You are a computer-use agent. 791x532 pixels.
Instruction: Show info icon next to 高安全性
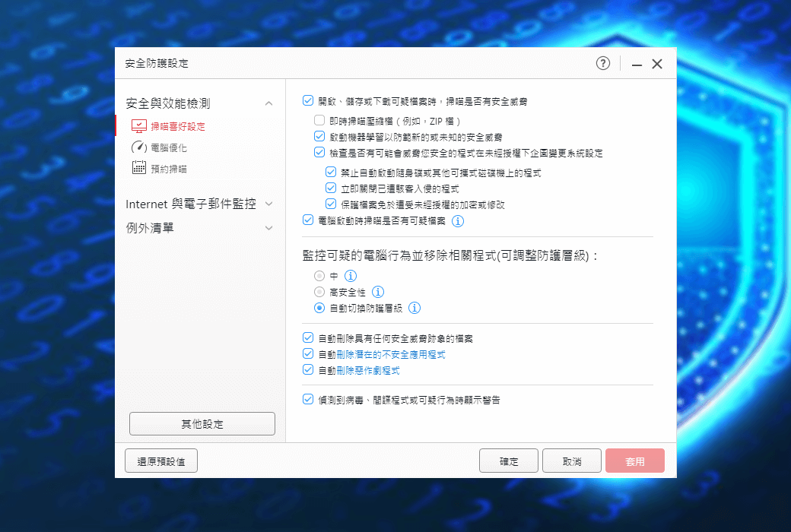378,292
